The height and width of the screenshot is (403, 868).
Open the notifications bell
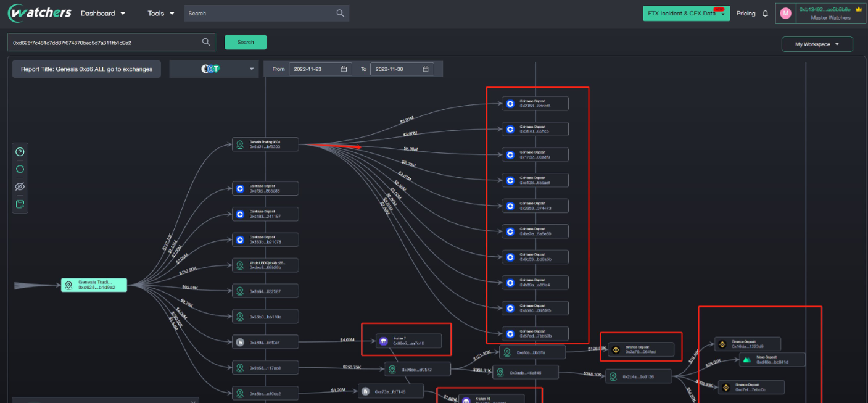766,14
